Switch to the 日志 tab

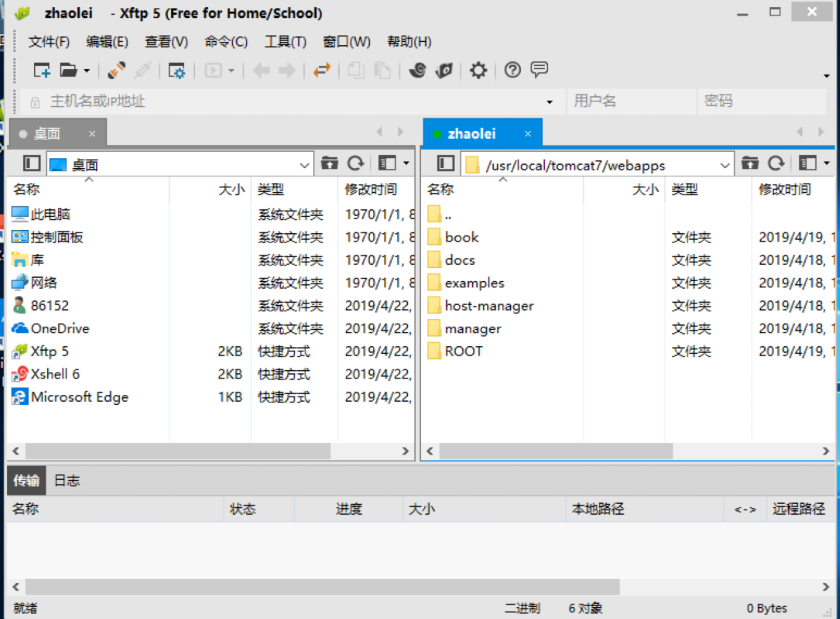pyautogui.click(x=67, y=480)
